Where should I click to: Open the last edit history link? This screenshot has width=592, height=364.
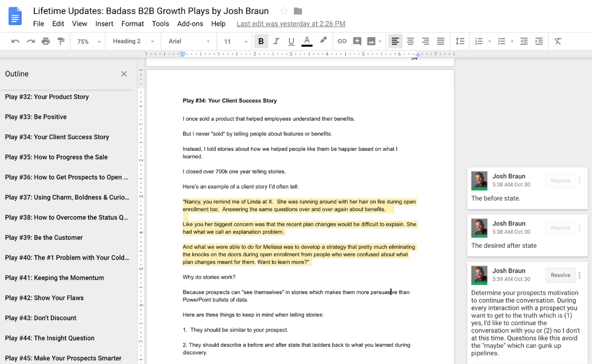coord(290,23)
